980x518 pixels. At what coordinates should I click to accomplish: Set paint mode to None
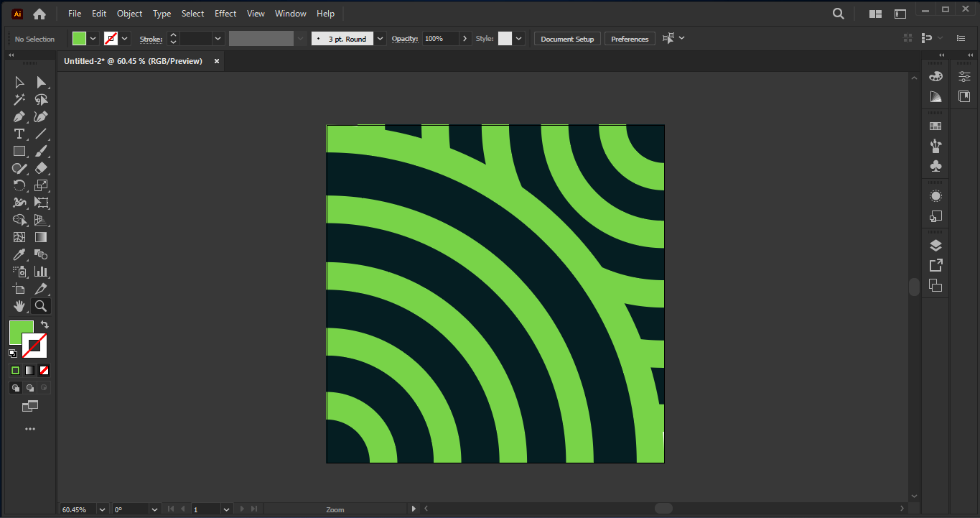click(45, 371)
